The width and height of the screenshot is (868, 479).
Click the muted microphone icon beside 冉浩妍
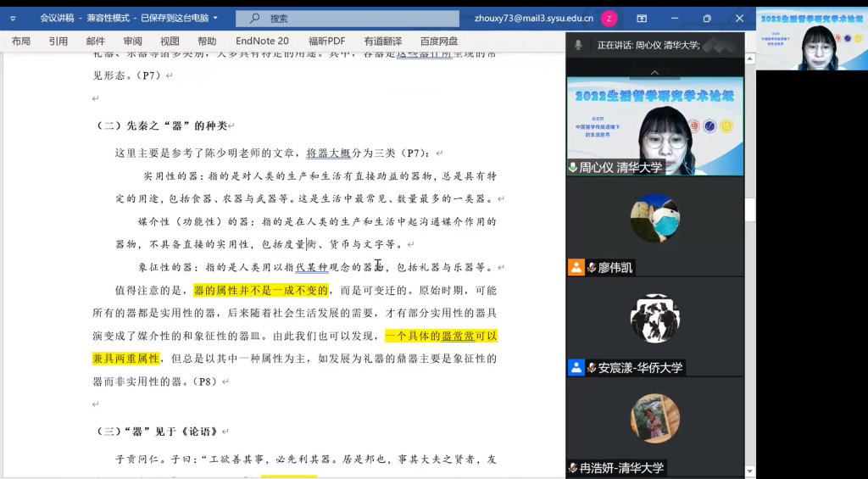tap(574, 468)
